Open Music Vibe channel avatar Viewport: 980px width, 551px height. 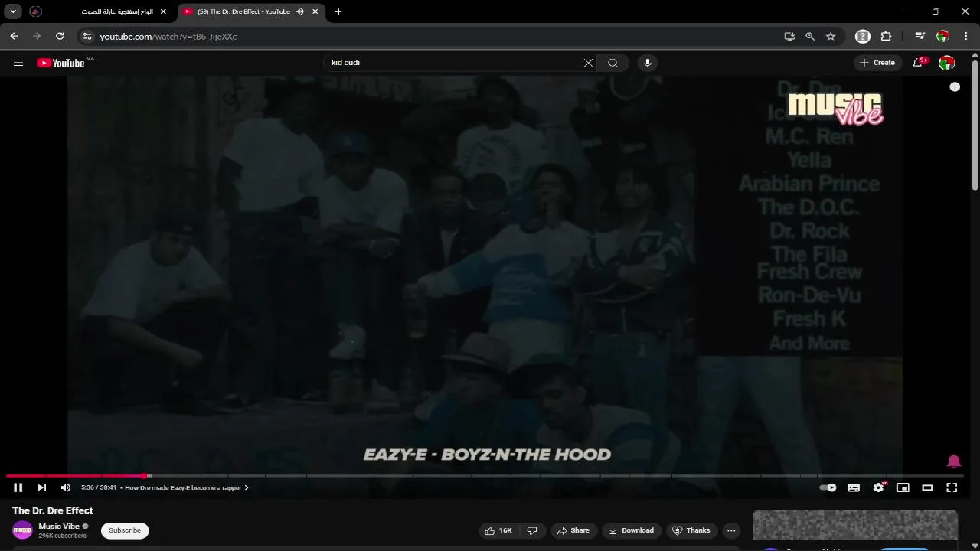pyautogui.click(x=22, y=530)
